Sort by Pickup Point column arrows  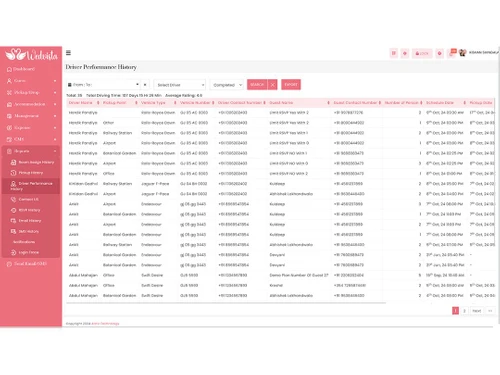pyautogui.click(x=136, y=103)
